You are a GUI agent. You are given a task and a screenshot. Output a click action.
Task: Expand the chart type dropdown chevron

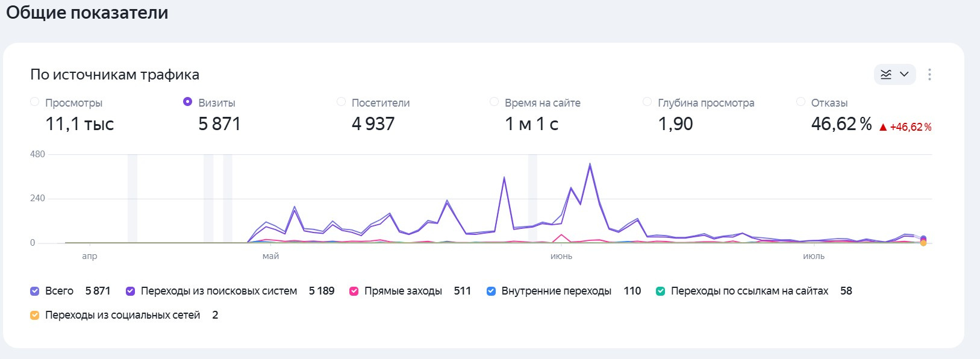[x=904, y=74]
